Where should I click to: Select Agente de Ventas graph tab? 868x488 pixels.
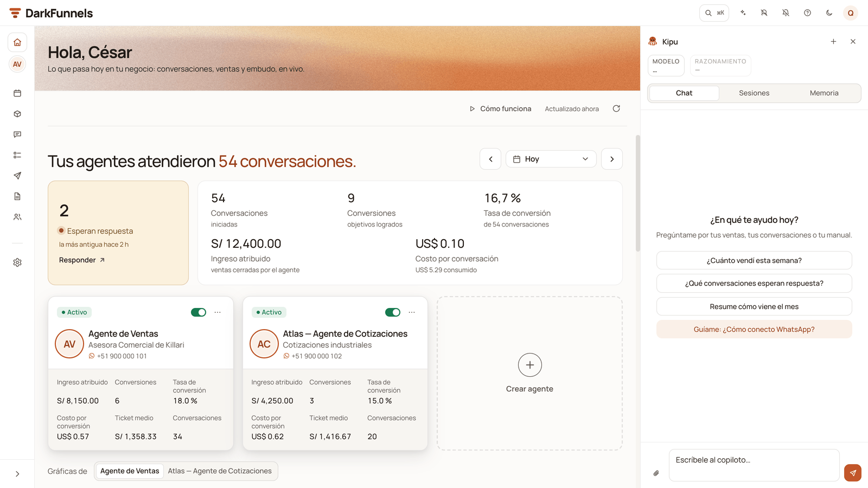(x=130, y=471)
